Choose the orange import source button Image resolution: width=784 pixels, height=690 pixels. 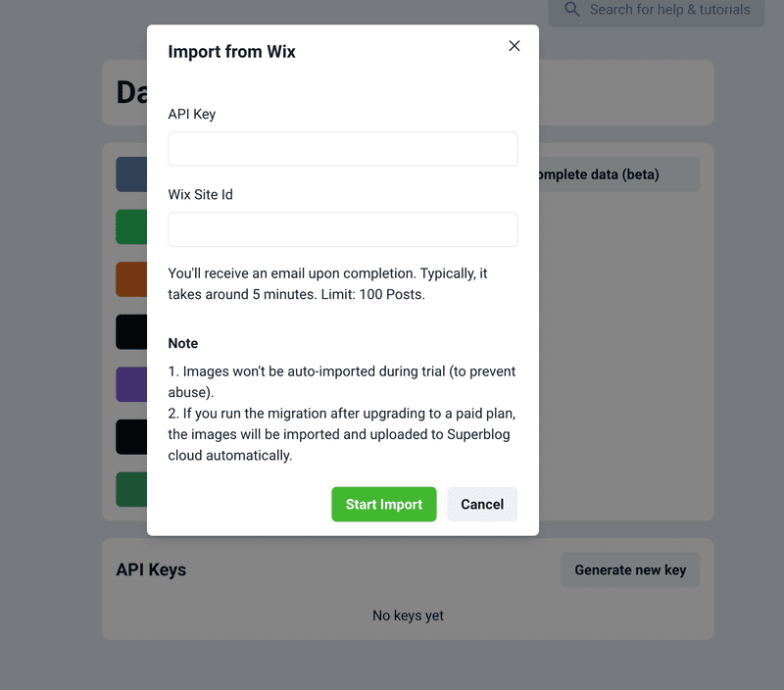pos(131,279)
